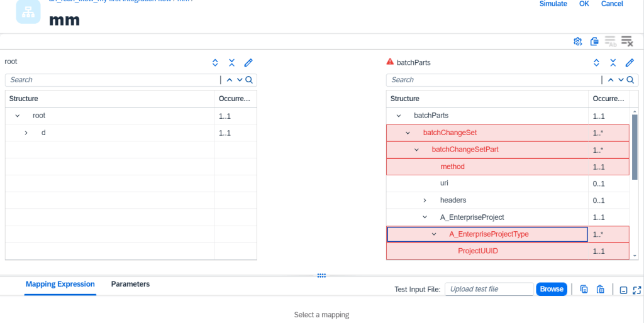Switch to the Parameters tab

pos(130,284)
